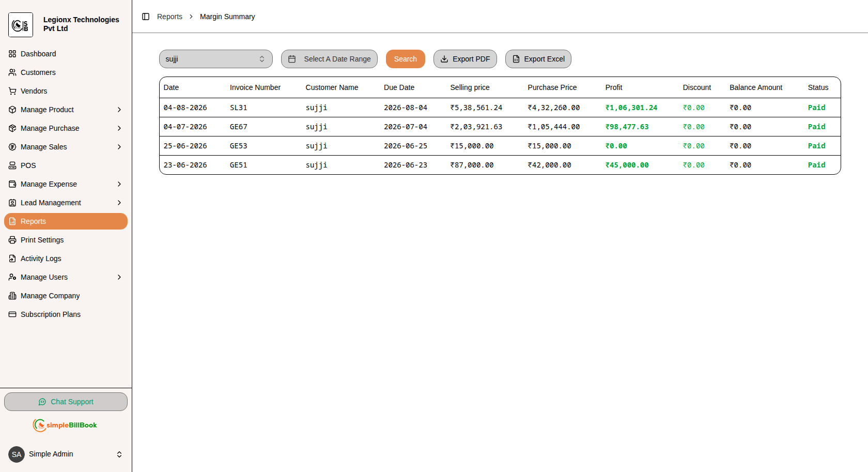Open Dashboard from the sidebar
This screenshot has width=868, height=472.
(x=66, y=54)
